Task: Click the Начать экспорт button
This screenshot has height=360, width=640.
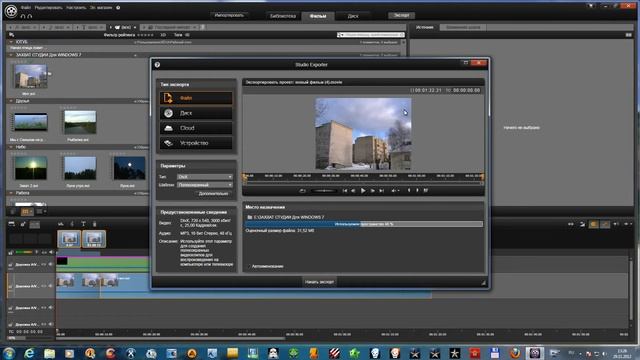Action: click(319, 282)
